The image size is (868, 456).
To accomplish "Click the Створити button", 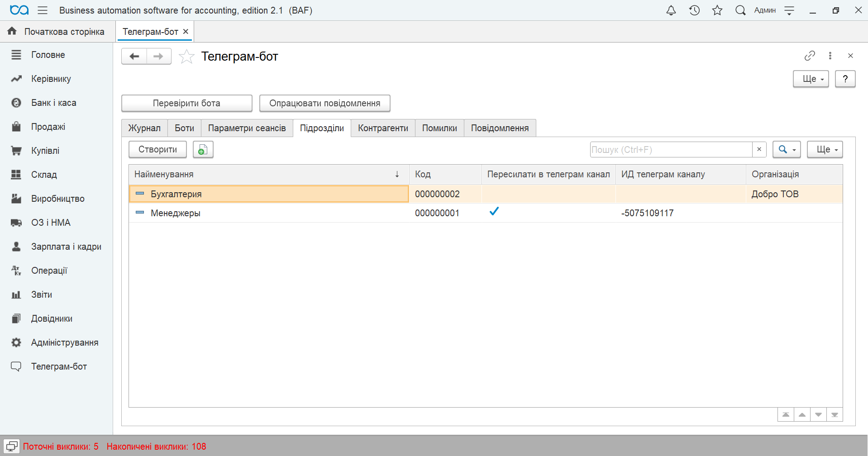I will (157, 150).
